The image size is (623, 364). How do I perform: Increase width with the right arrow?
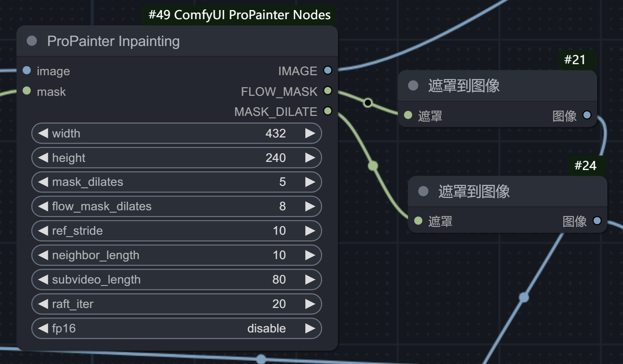(x=310, y=133)
